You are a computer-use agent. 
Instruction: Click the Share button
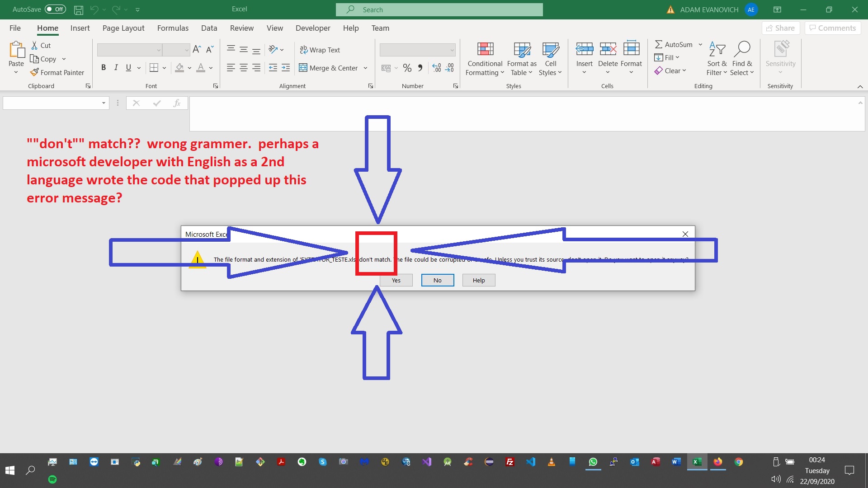click(781, 28)
